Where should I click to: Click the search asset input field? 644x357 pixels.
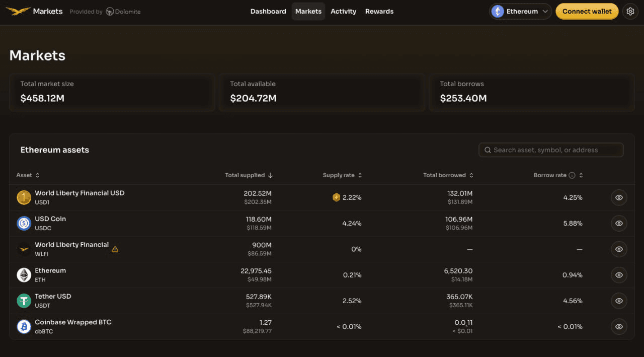(551, 150)
